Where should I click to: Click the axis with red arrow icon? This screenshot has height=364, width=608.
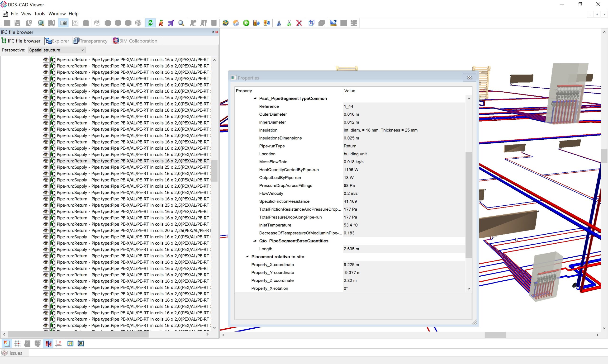tap(58, 344)
